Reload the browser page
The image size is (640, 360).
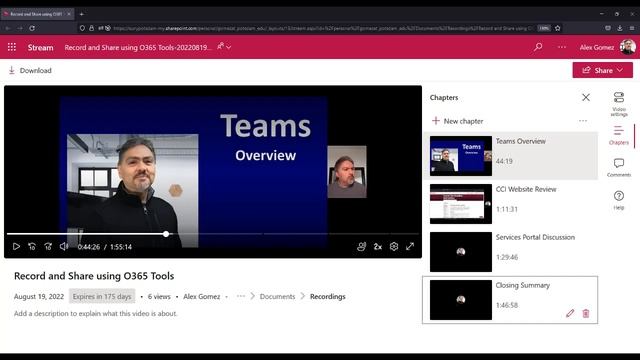[x=32, y=28]
